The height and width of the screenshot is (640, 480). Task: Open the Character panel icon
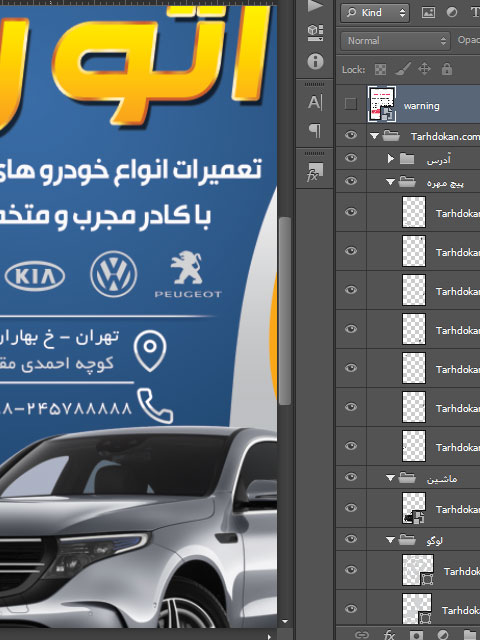coord(315,102)
